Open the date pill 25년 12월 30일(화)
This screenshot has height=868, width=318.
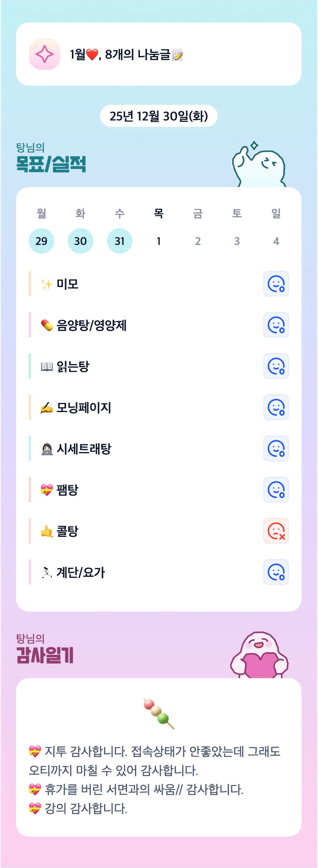(158, 116)
